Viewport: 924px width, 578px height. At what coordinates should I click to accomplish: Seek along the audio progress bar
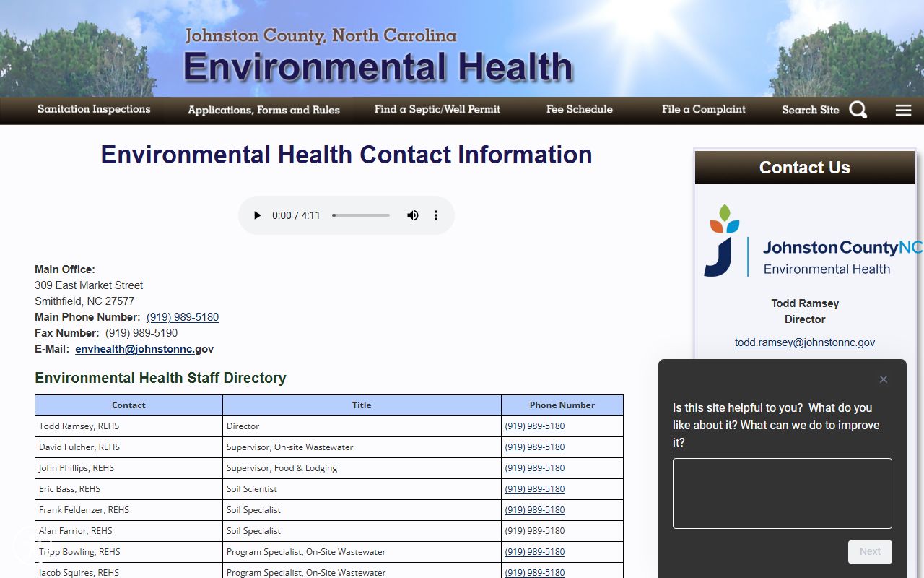pyautogui.click(x=361, y=215)
